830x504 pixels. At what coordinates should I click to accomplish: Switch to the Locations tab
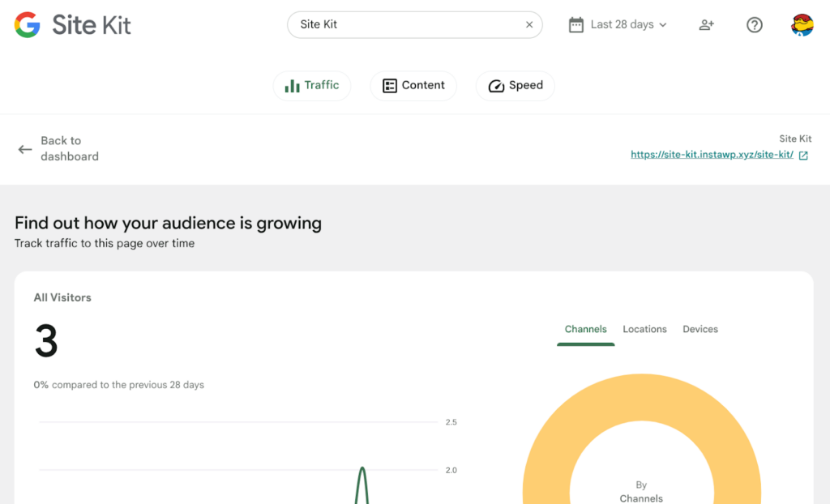644,330
